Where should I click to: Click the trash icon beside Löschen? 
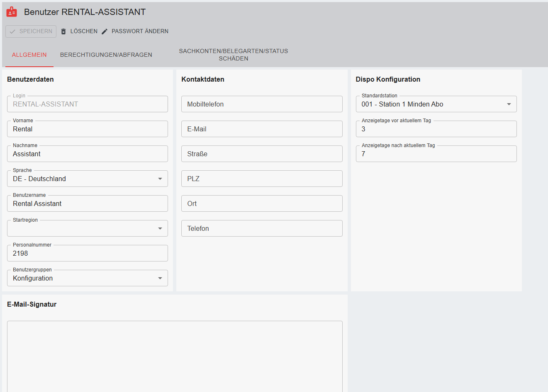tap(63, 31)
